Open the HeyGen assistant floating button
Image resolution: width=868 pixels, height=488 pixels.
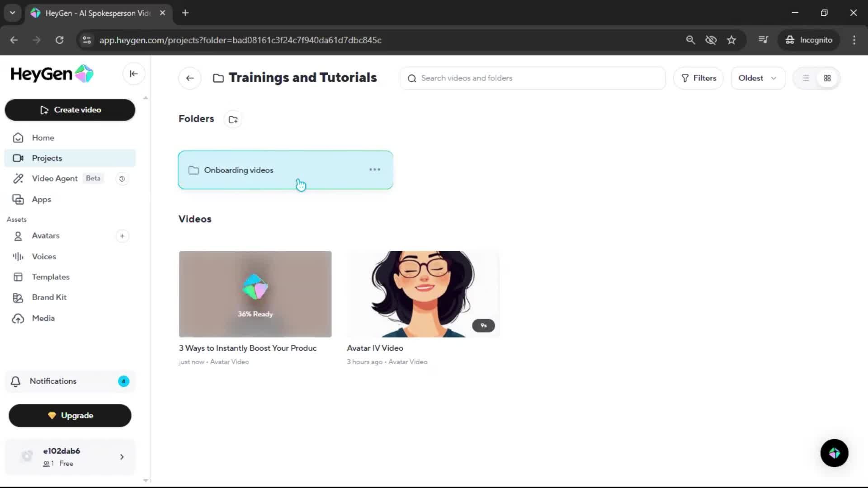pyautogui.click(x=834, y=453)
